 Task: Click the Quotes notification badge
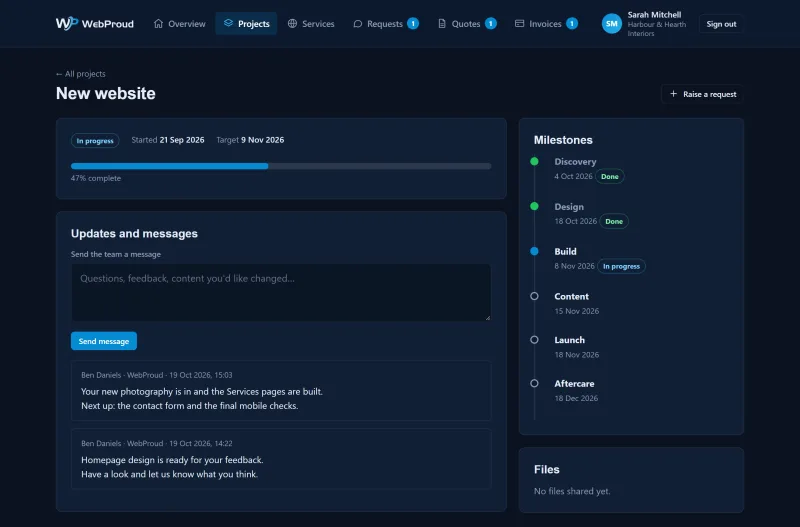[x=490, y=23]
